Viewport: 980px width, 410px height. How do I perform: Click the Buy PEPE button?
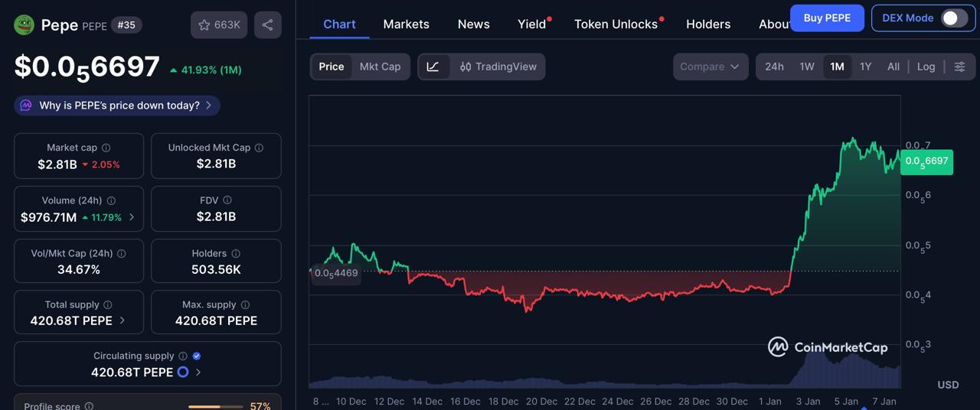coord(827,18)
